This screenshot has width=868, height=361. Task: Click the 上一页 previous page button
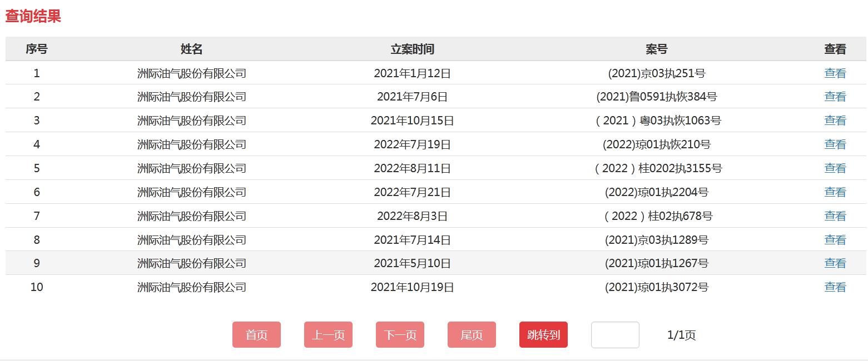(328, 335)
